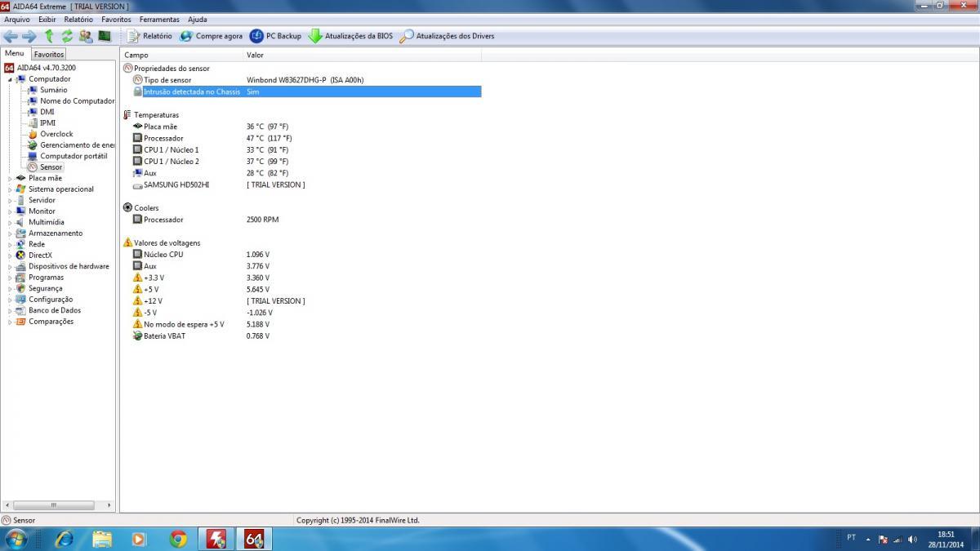Click the Segurança shield icon

21,288
